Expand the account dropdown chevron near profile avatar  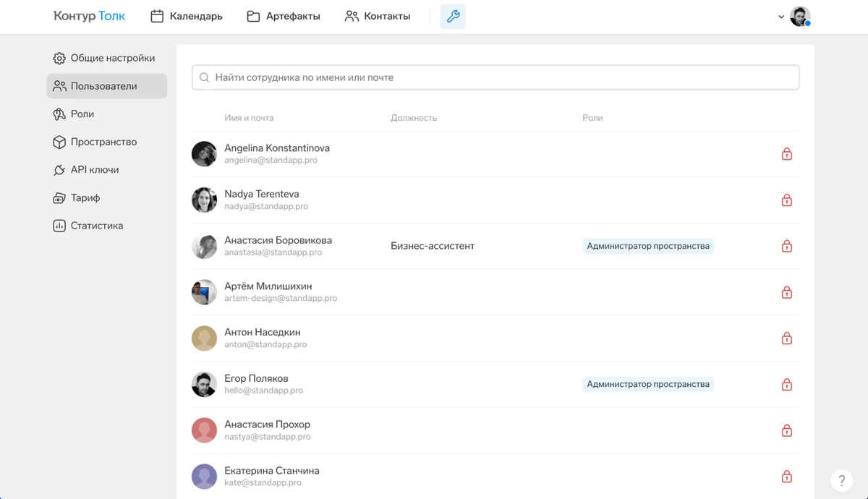click(781, 17)
